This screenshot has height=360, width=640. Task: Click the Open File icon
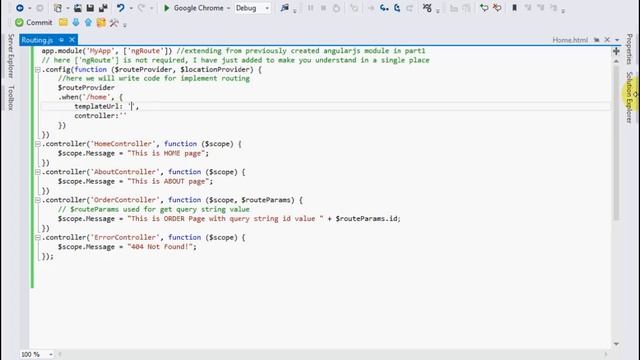pyautogui.click(x=78, y=8)
